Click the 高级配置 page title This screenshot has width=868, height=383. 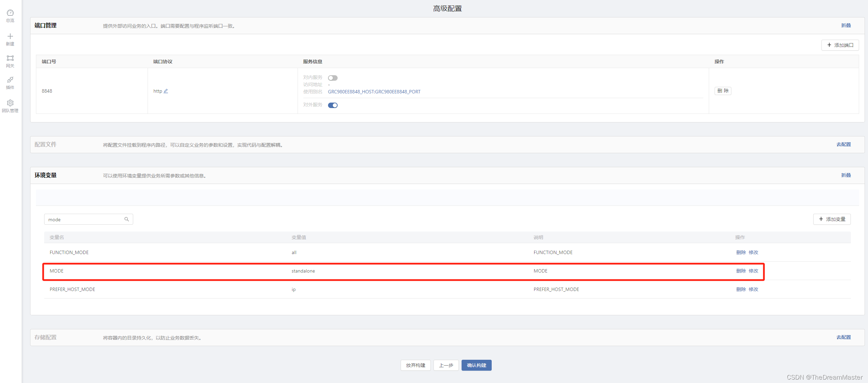pyautogui.click(x=447, y=9)
